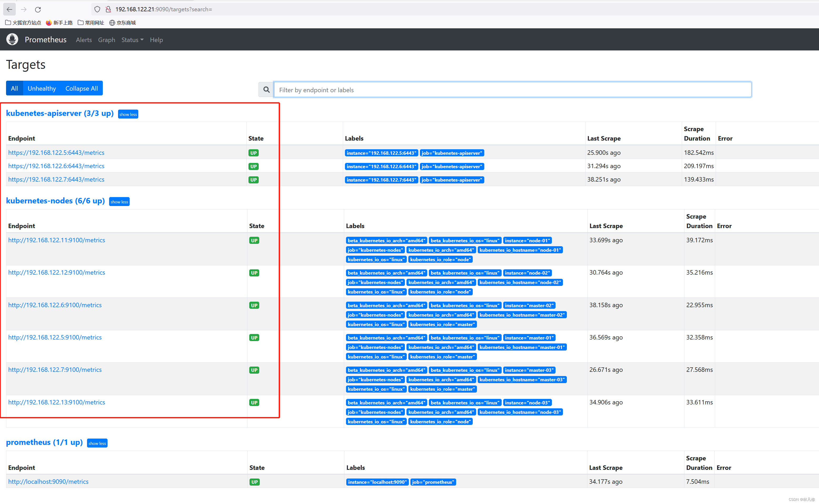
Task: Click instance="192.168.122.5:6443" label badge
Action: tap(381, 153)
